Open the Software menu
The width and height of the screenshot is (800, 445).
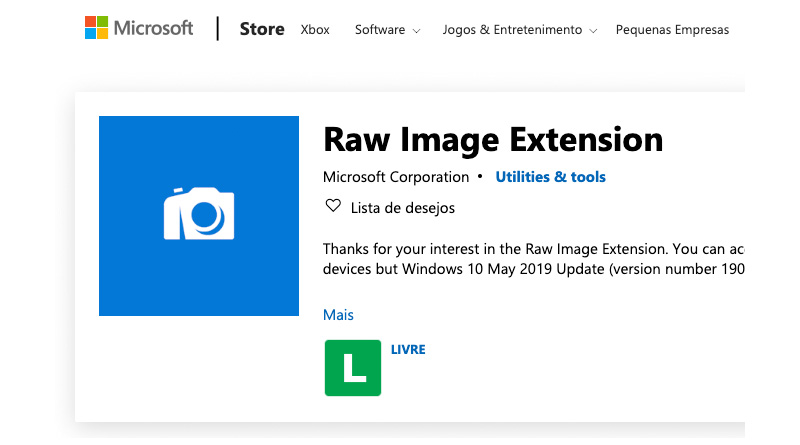pos(379,30)
